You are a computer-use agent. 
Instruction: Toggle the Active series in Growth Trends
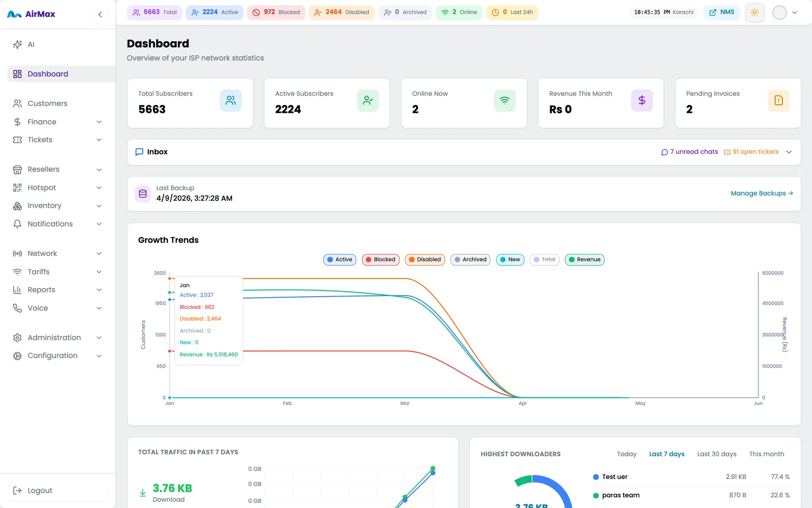pyautogui.click(x=340, y=260)
